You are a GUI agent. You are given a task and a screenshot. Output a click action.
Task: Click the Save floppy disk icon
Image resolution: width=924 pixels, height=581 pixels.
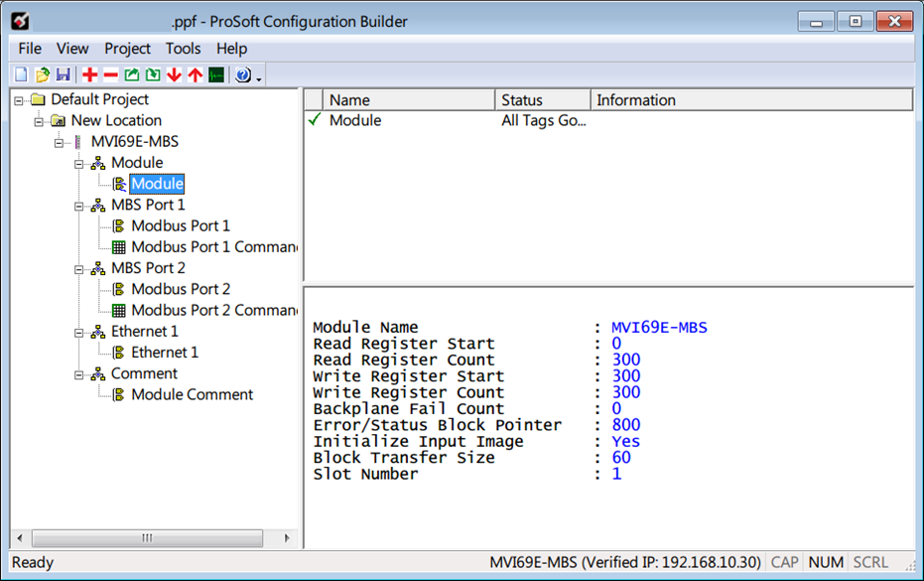click(x=64, y=74)
